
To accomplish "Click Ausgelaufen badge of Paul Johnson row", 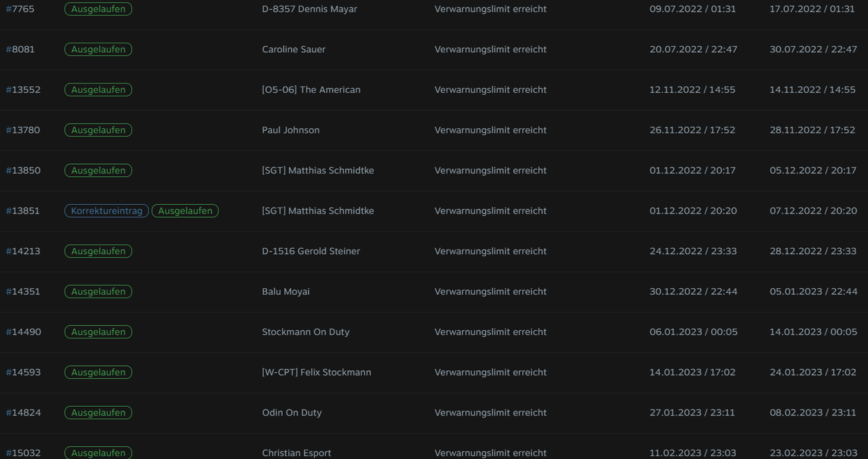I will point(98,130).
